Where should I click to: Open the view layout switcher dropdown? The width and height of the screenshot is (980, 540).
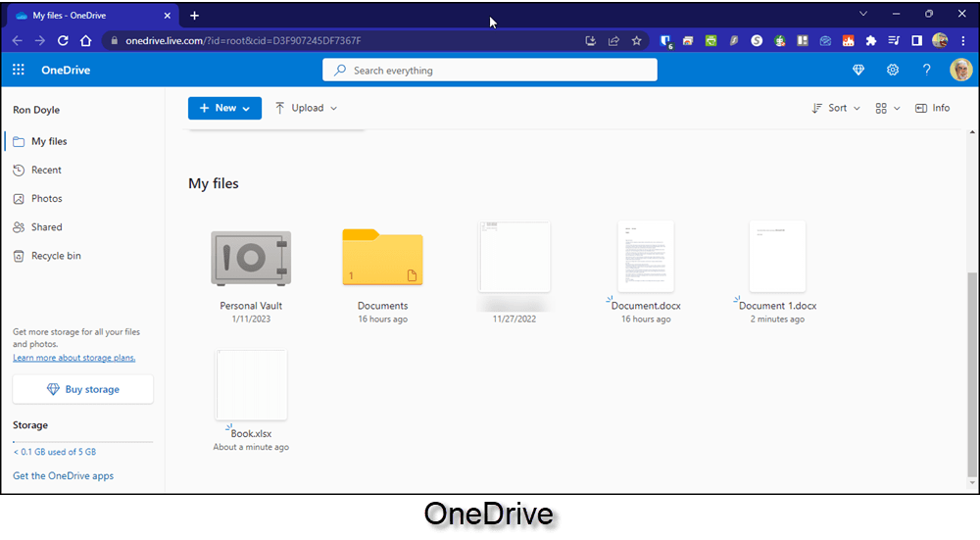(x=888, y=108)
